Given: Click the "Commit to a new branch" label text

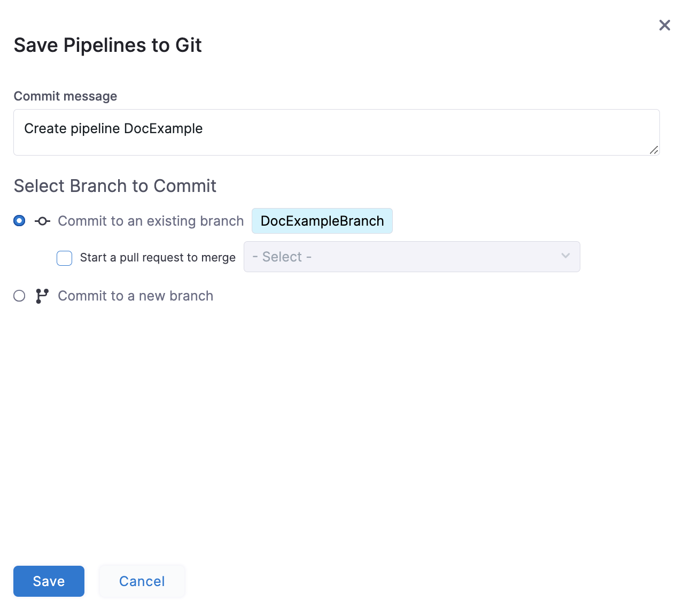Looking at the screenshot, I should click(135, 296).
